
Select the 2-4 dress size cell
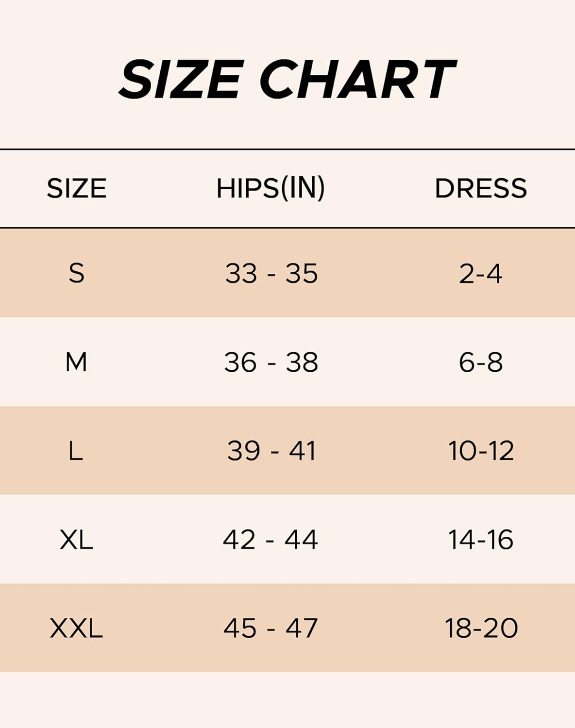point(480,274)
